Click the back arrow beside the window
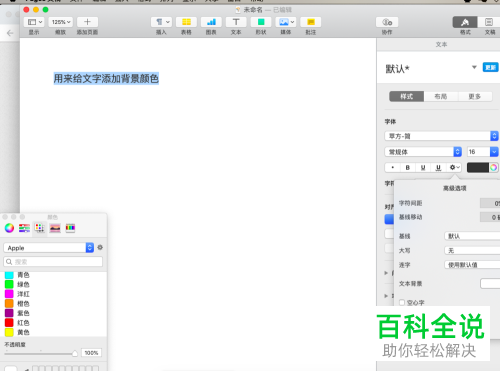The height and width of the screenshot is (371, 500). [x=10, y=33]
